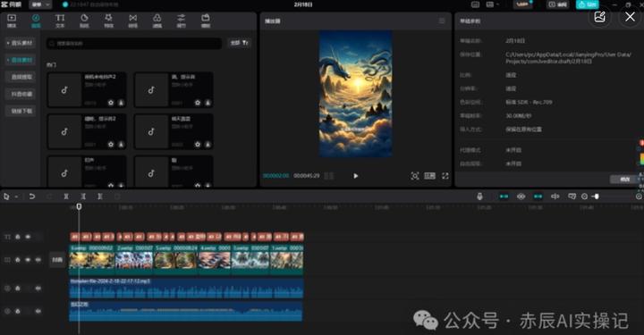Mute the main video track

click(38, 260)
